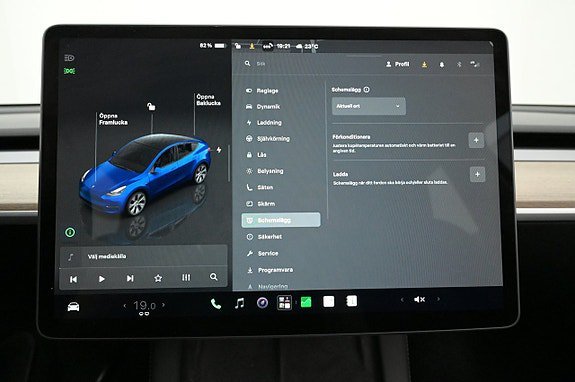The image size is (575, 382).
Task: Add a Ladda charging schedule with plus
Action: (477, 174)
